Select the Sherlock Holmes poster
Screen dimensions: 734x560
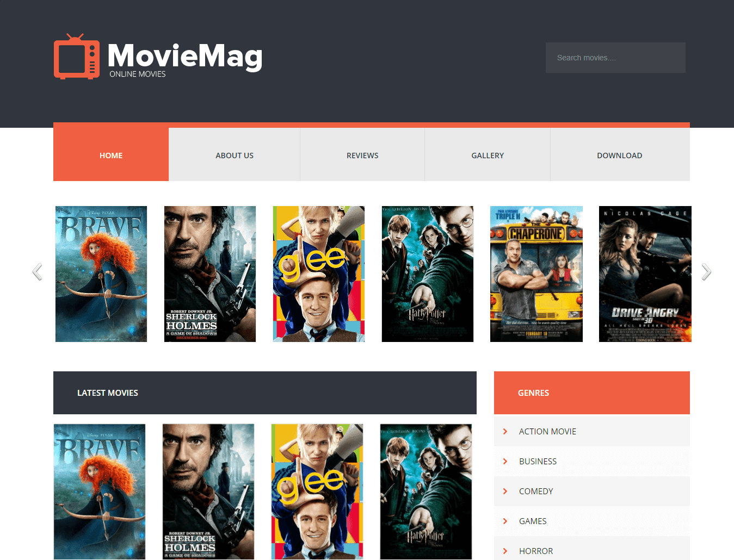coord(209,273)
